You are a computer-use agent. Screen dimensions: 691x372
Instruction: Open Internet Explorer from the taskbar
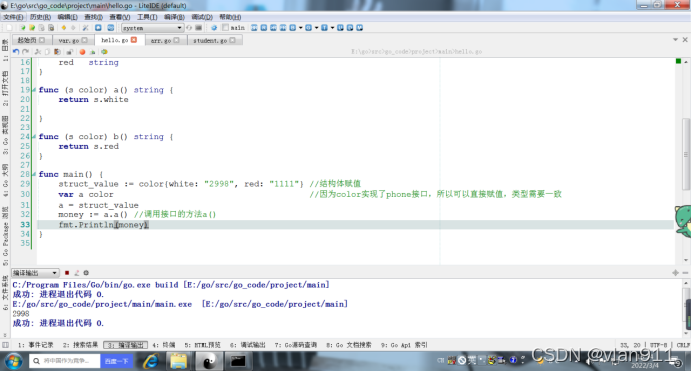pyautogui.click(x=151, y=361)
